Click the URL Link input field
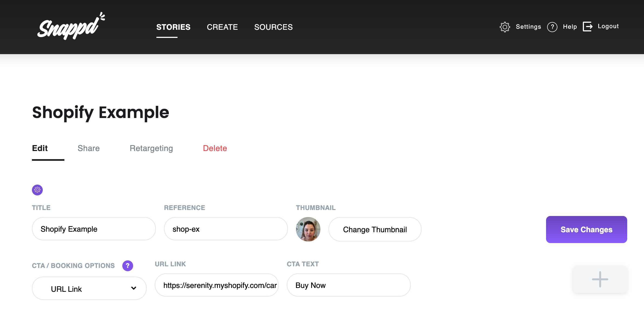The width and height of the screenshot is (644, 321). (x=216, y=285)
